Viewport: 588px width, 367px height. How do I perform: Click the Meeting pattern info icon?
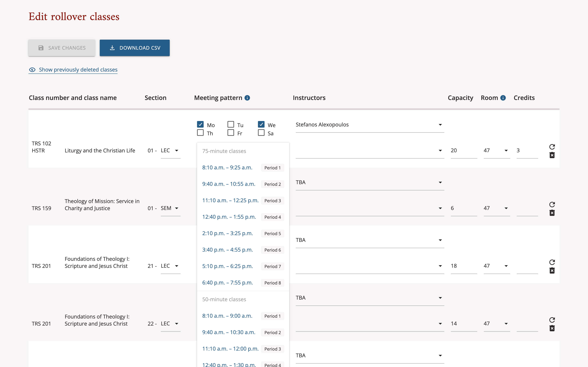point(247,98)
